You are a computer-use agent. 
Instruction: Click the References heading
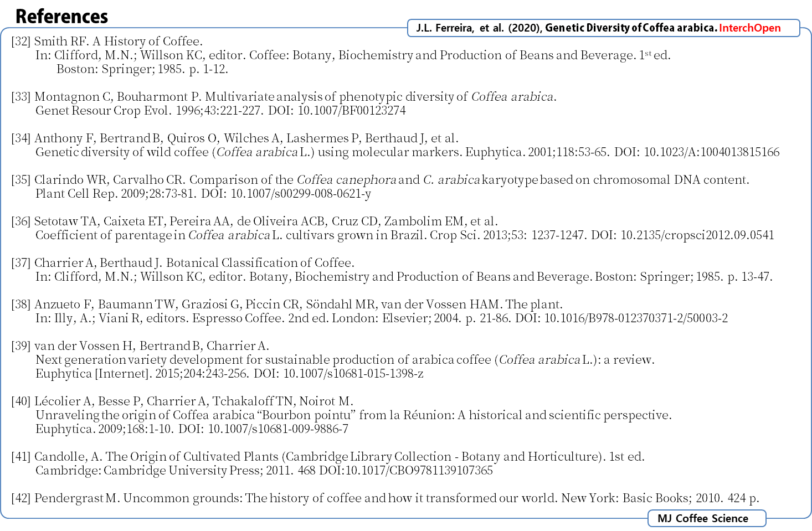(x=61, y=17)
